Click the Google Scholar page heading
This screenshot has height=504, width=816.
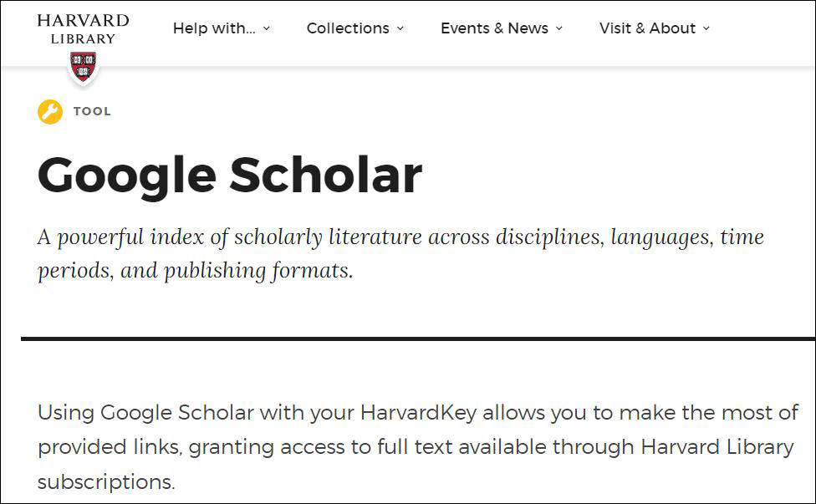[229, 176]
